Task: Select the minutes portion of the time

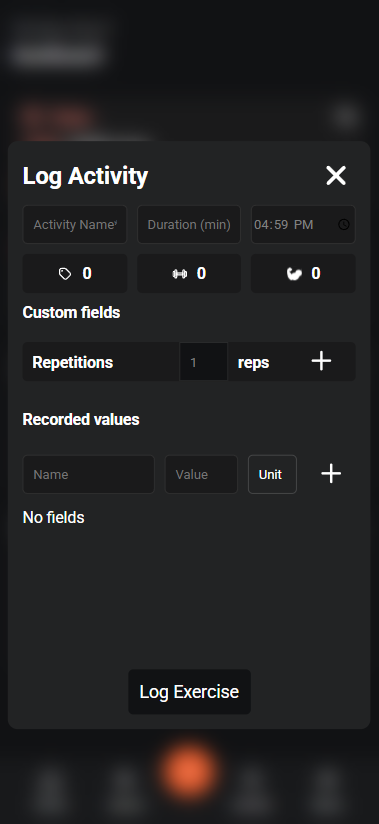Action: (x=281, y=224)
